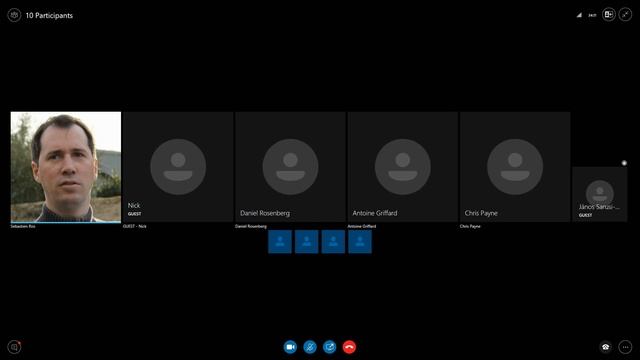The image size is (640, 360).
Task: Click Daniel Rosenberg's avatar placeholder circle
Action: [290, 167]
